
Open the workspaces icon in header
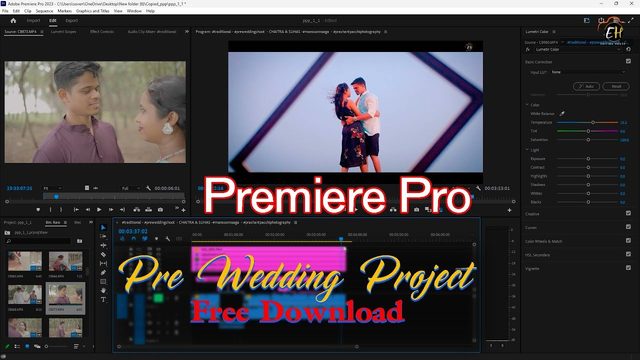(587, 20)
